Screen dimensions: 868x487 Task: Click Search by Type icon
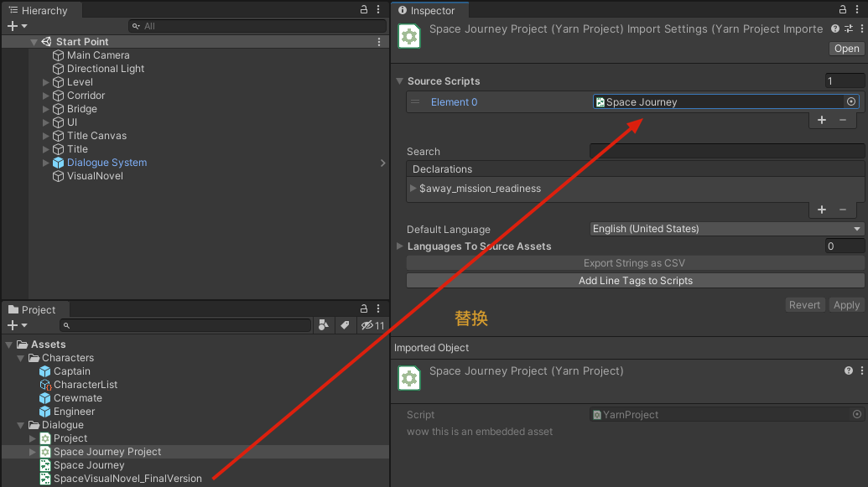coord(323,325)
